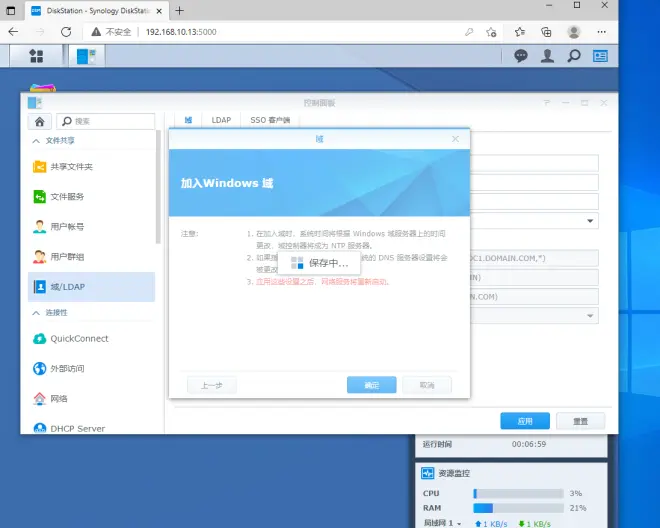Open DSM user account options icon

[547, 56]
